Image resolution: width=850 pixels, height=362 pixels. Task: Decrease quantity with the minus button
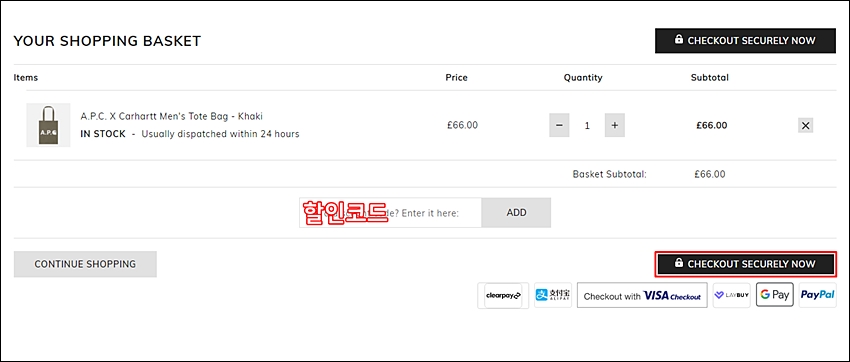click(559, 126)
